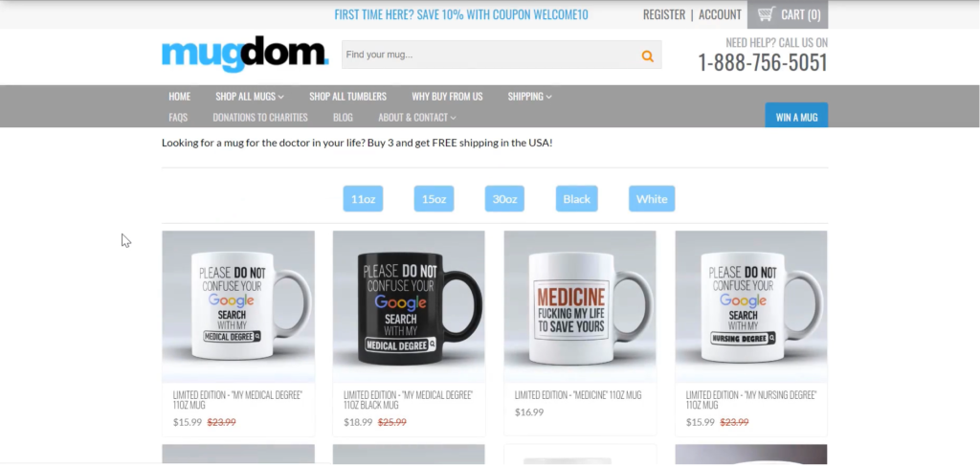Select the White color filter

coord(651,199)
